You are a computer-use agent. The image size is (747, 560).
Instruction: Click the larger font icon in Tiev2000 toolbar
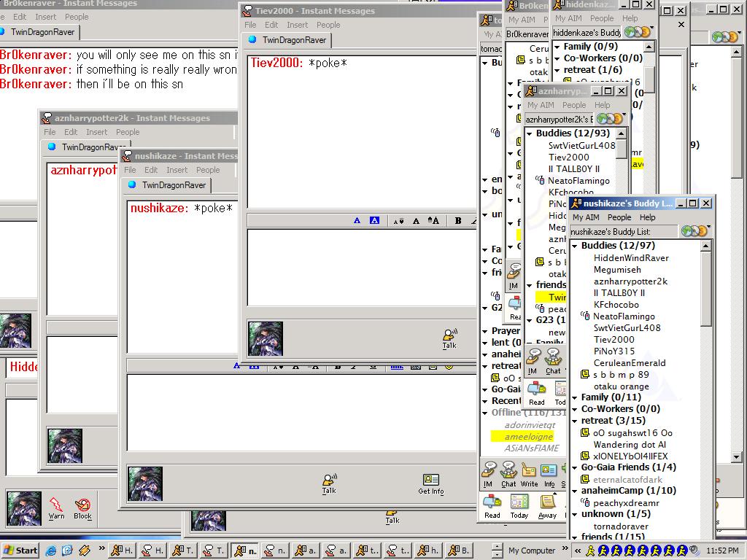click(x=433, y=220)
